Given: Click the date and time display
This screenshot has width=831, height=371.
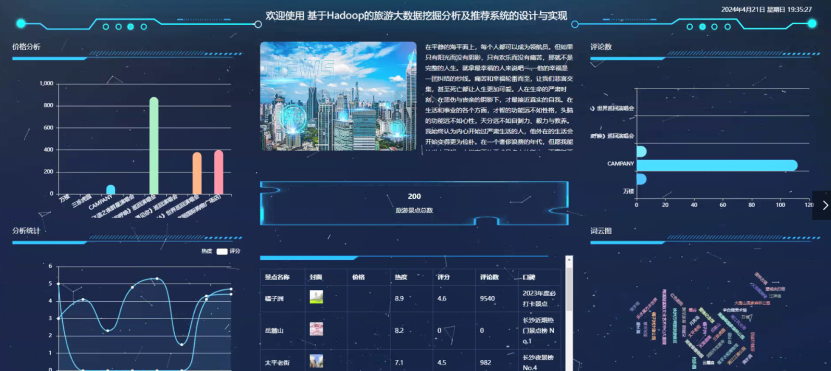Looking at the screenshot, I should [766, 10].
